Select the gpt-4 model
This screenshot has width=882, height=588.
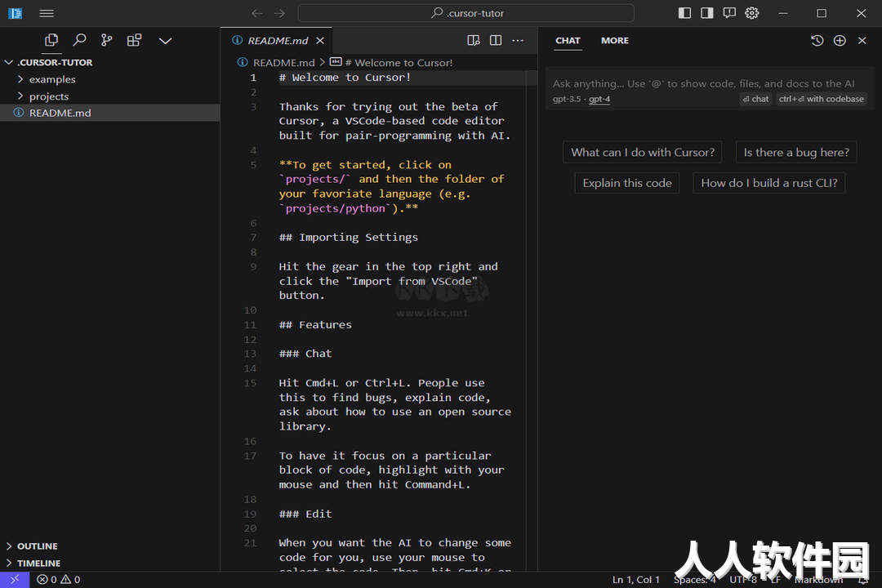click(x=599, y=99)
